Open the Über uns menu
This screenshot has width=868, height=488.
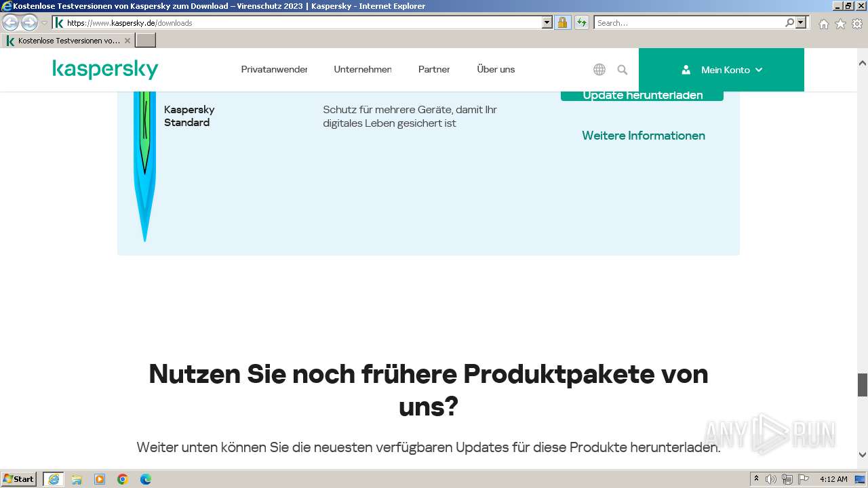496,69
